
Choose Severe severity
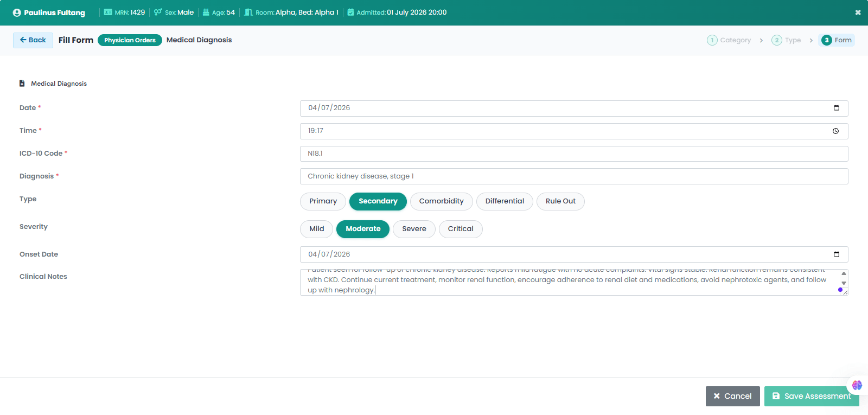(x=414, y=229)
